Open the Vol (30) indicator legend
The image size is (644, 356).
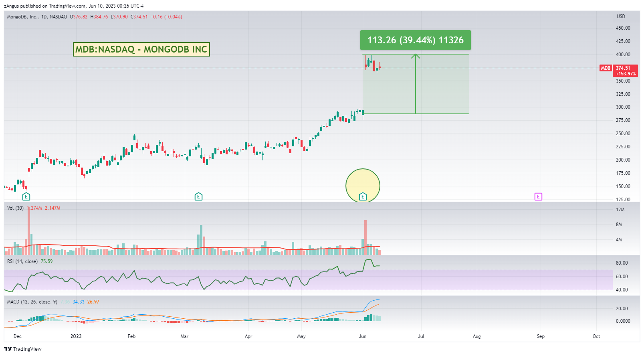(15, 208)
